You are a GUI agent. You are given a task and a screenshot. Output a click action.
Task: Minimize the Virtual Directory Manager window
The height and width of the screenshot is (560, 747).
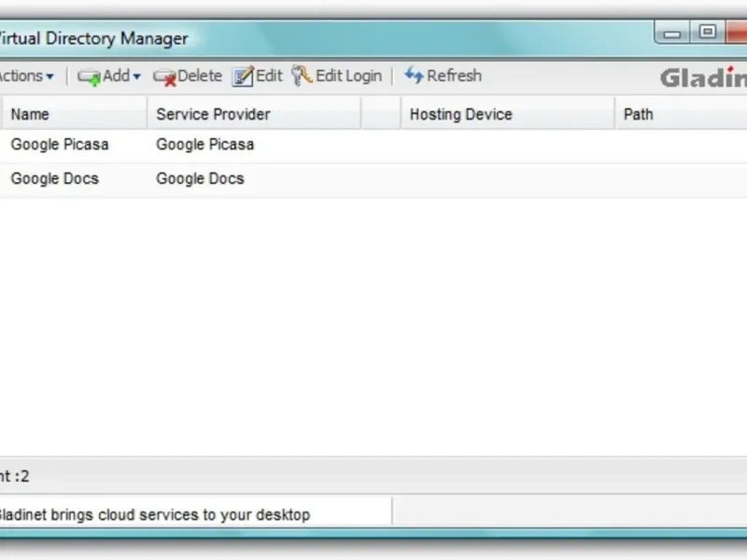(x=672, y=34)
